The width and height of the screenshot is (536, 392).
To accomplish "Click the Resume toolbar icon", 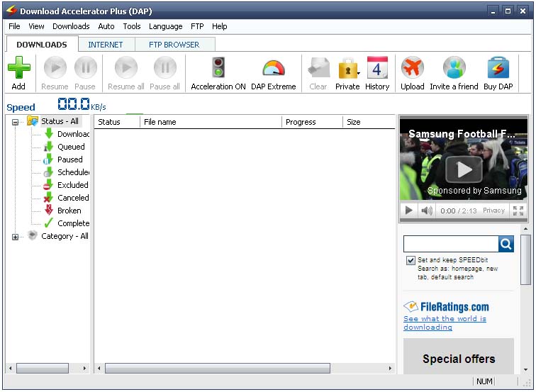I will pos(55,67).
